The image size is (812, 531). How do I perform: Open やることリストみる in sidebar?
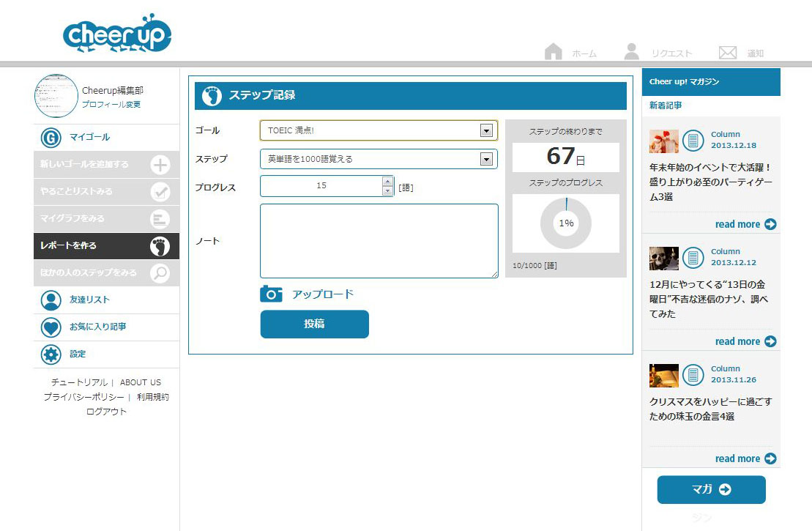tap(106, 191)
